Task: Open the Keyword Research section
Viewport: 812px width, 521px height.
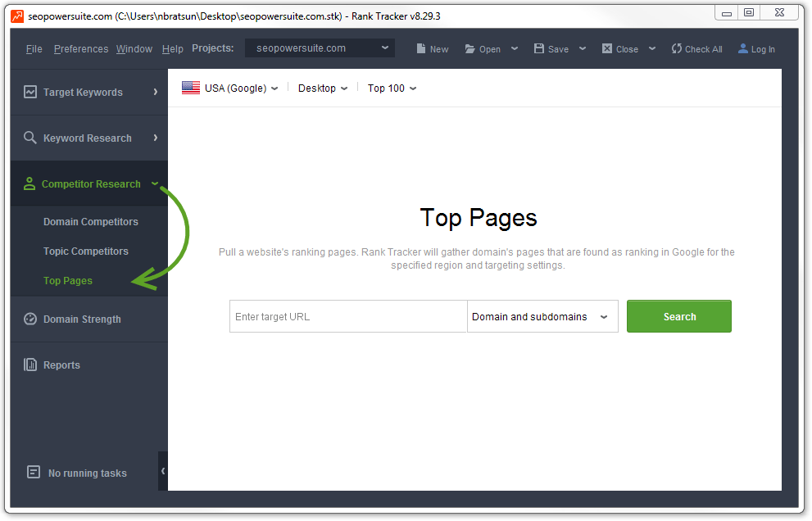Action: [29, 138]
